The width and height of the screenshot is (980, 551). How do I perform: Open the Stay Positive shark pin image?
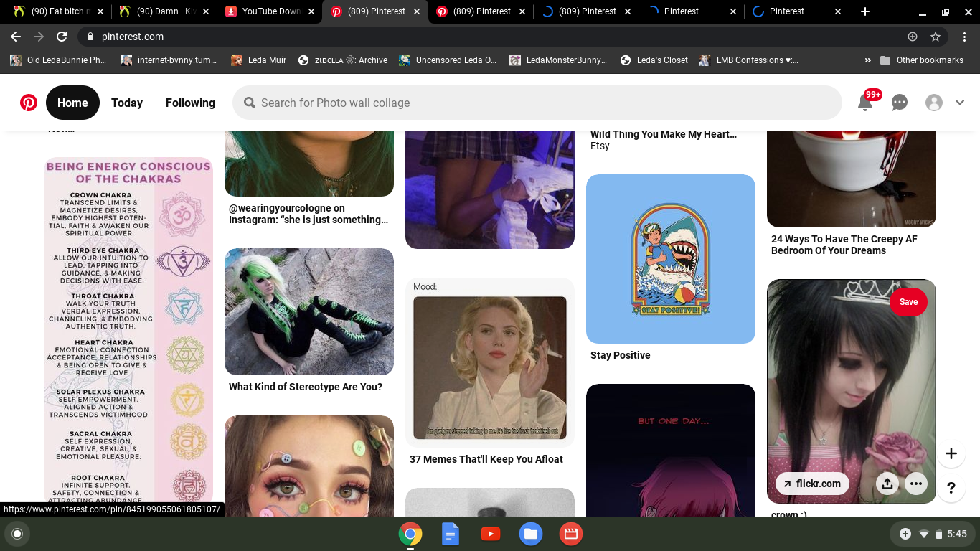(671, 259)
